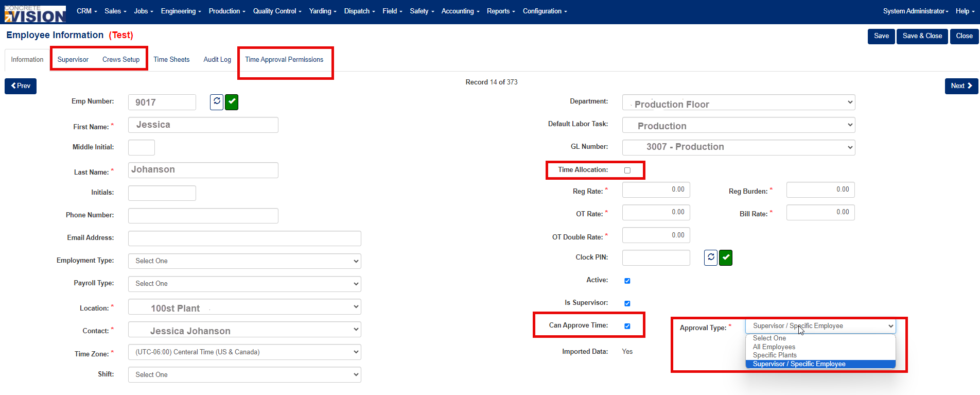Open System Administrator user menu
Viewport: 980px width, 395px height.
point(916,11)
